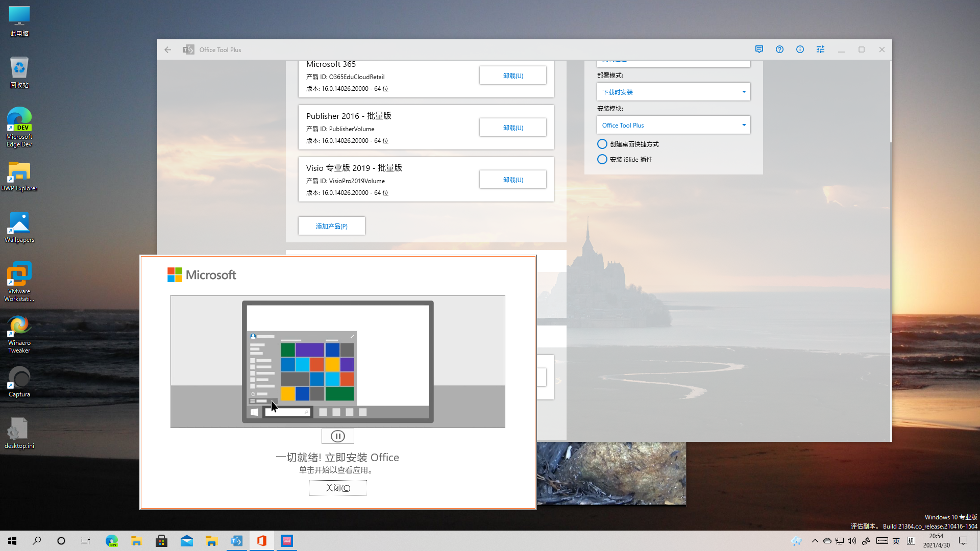Screen dimensions: 980x551
Task: Open touch keyboard tray icon
Action: (882, 541)
